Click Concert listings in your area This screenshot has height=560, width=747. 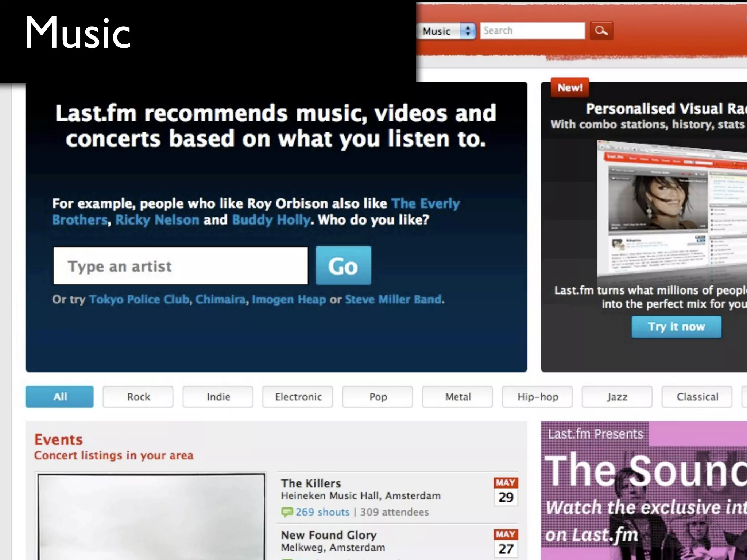click(114, 455)
